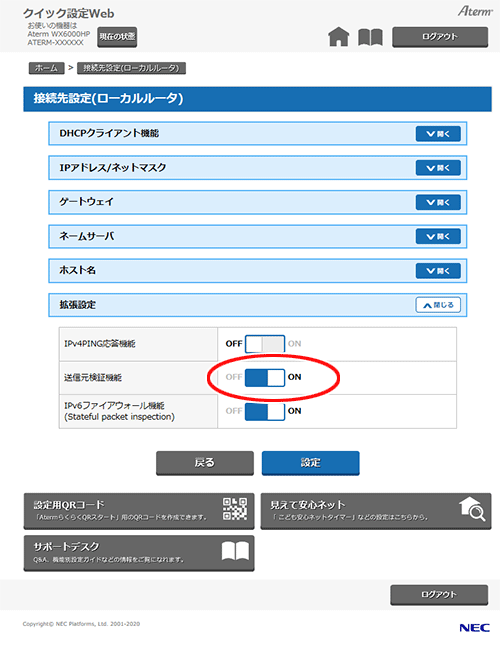Viewport: 500px width, 648px height.
Task: Open book icon on サポートデスク panel
Action: (x=235, y=551)
